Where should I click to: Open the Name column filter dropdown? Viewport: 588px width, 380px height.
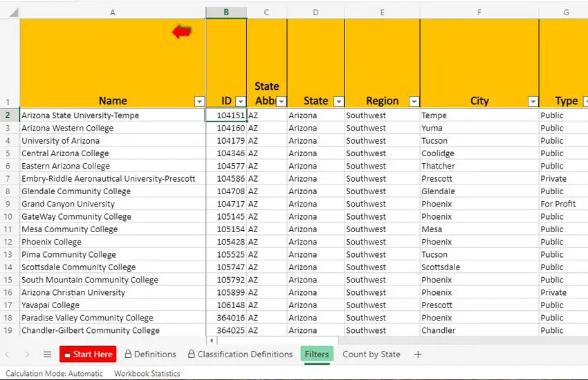(199, 101)
